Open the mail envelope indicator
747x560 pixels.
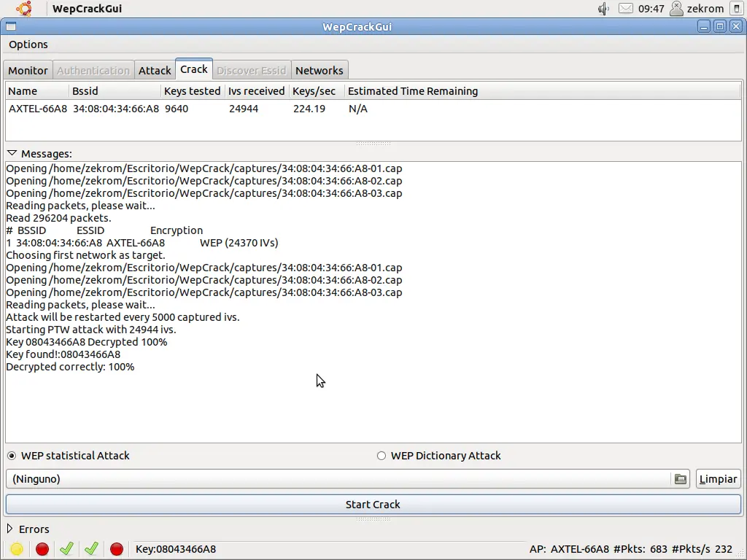[x=625, y=9]
